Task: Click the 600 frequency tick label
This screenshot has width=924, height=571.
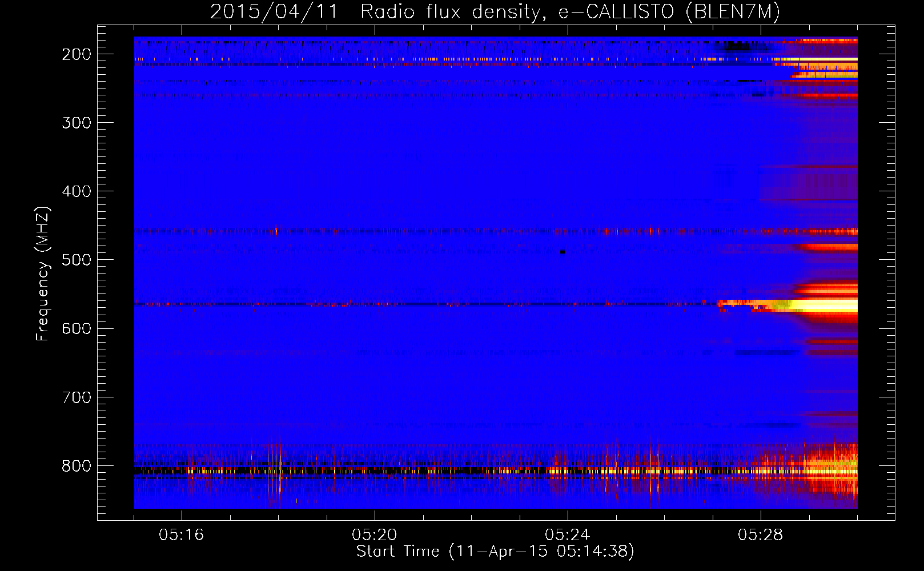Action: point(77,328)
